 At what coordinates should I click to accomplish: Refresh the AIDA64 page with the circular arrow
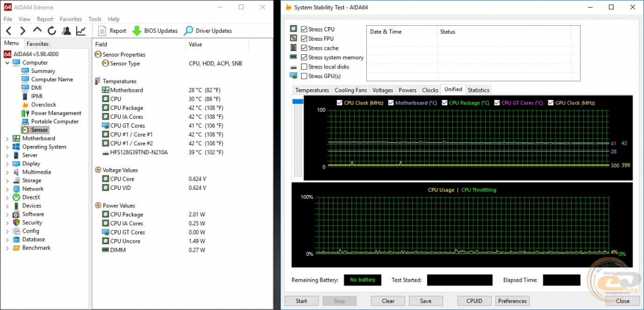pyautogui.click(x=52, y=31)
